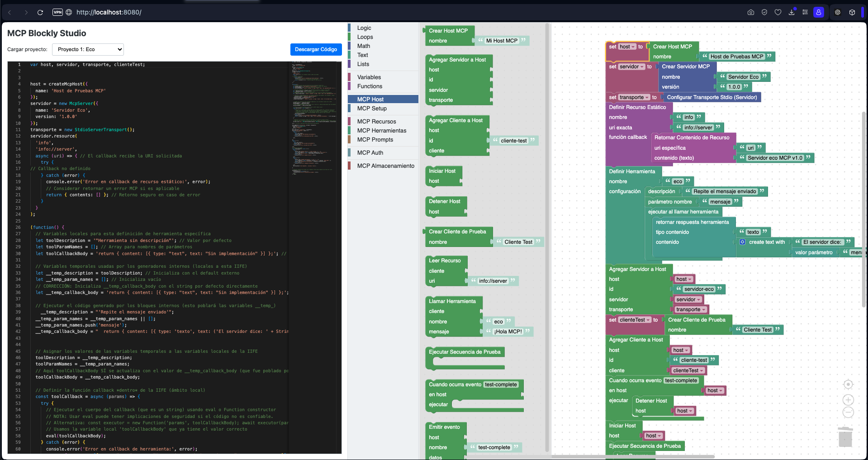Open the host variable dropdown on the set block
The height and width of the screenshot is (460, 868).
coord(632,47)
